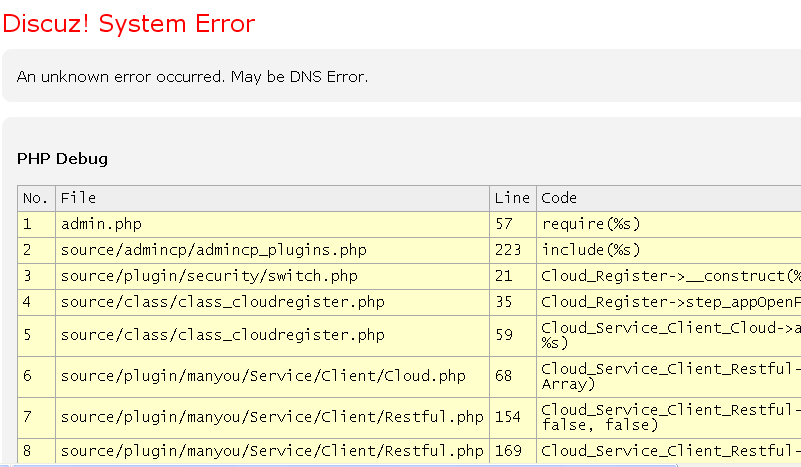Select the class_cloudregister.php file cell in row 5
The height and width of the screenshot is (467, 801).
tap(272, 336)
